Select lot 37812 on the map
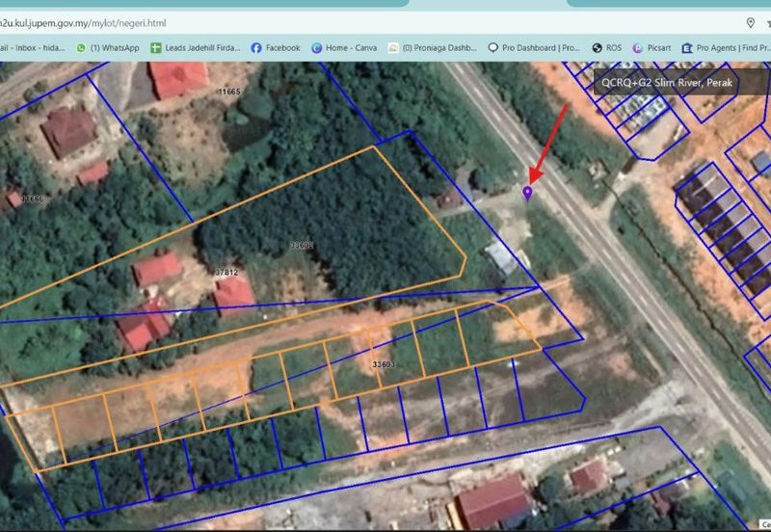The width and height of the screenshot is (771, 532). click(x=226, y=273)
